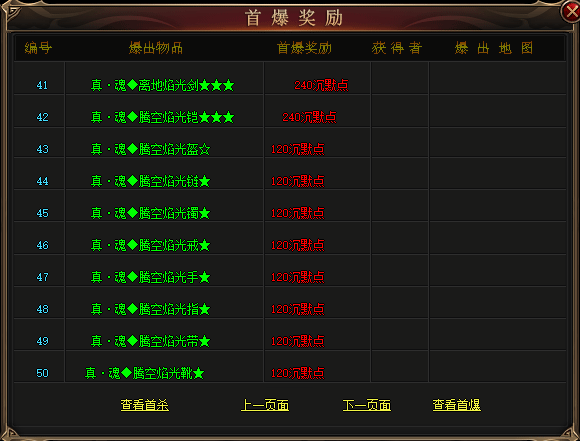Click the 爆出地图 column header
Image resolution: width=580 pixels, height=441 pixels.
[494, 48]
